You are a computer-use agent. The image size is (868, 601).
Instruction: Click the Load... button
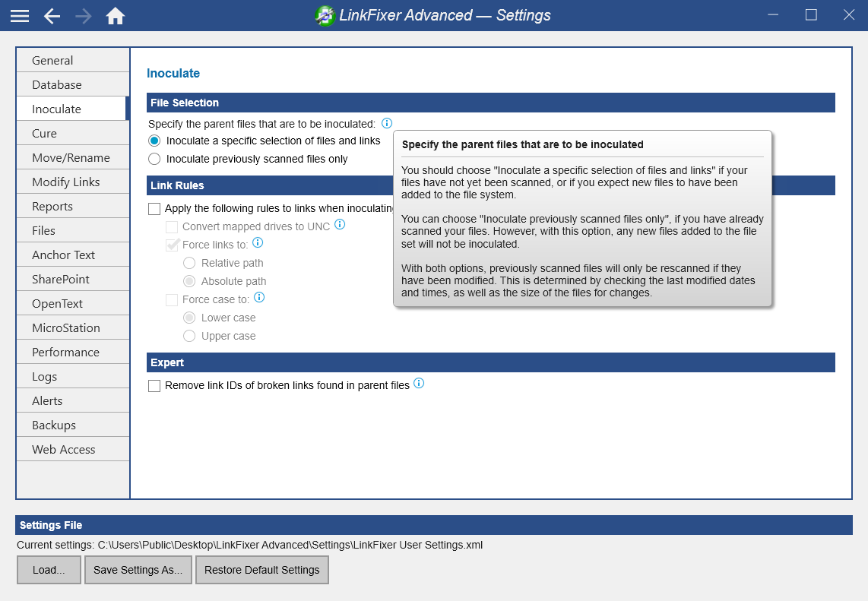click(49, 570)
